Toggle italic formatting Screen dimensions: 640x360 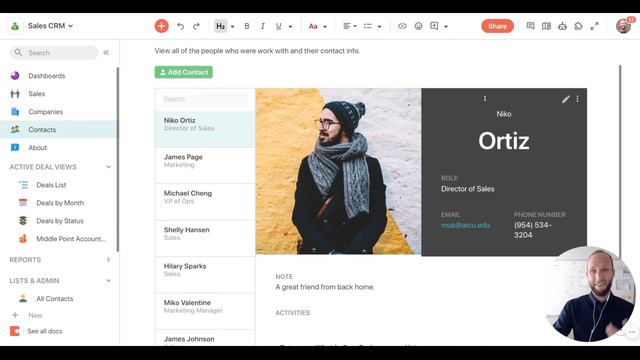tap(262, 26)
